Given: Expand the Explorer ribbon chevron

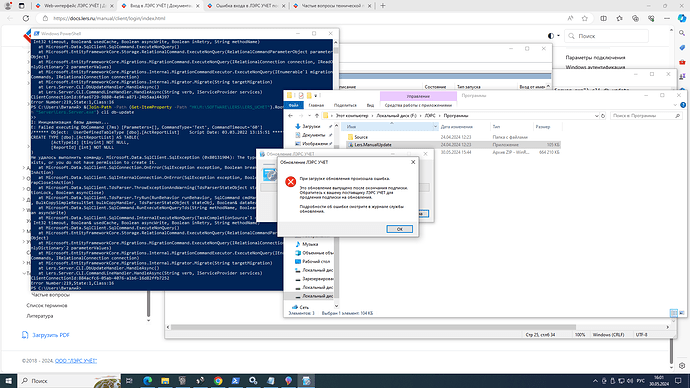Looking at the screenshot, I should (x=675, y=105).
